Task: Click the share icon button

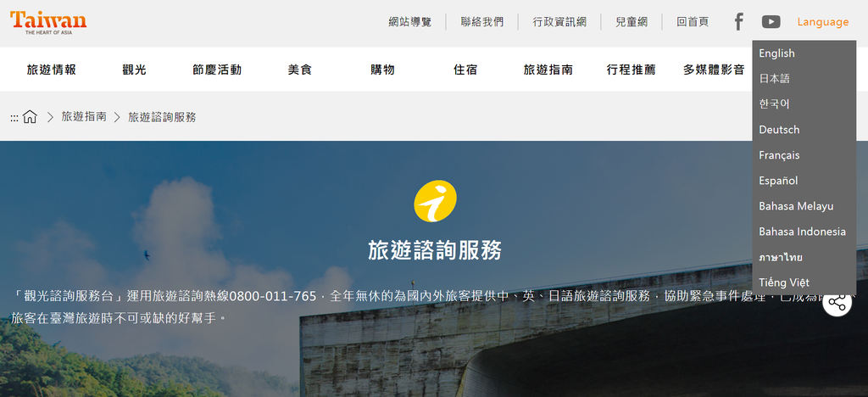Action: (x=837, y=302)
